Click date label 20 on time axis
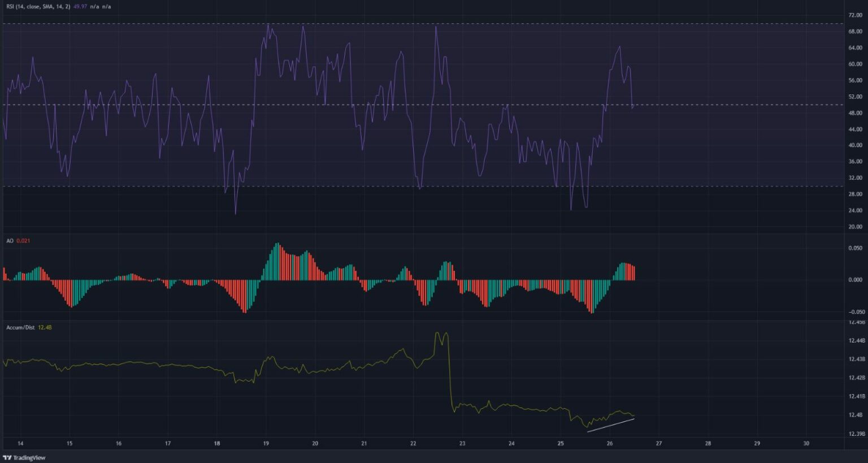Screen dimensions: 868x463 click(x=315, y=444)
